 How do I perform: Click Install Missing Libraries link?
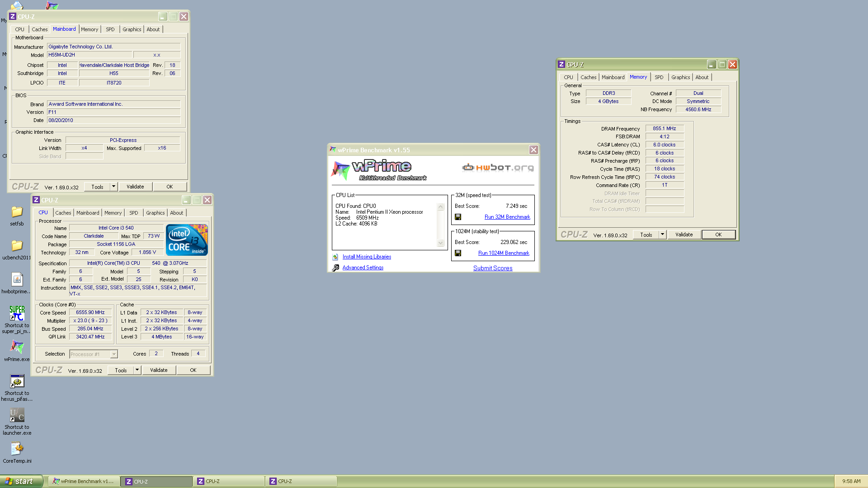(x=367, y=257)
